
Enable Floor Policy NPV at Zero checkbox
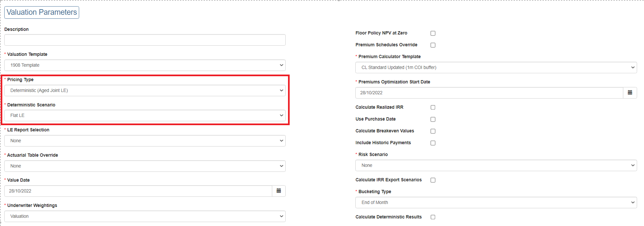point(433,33)
